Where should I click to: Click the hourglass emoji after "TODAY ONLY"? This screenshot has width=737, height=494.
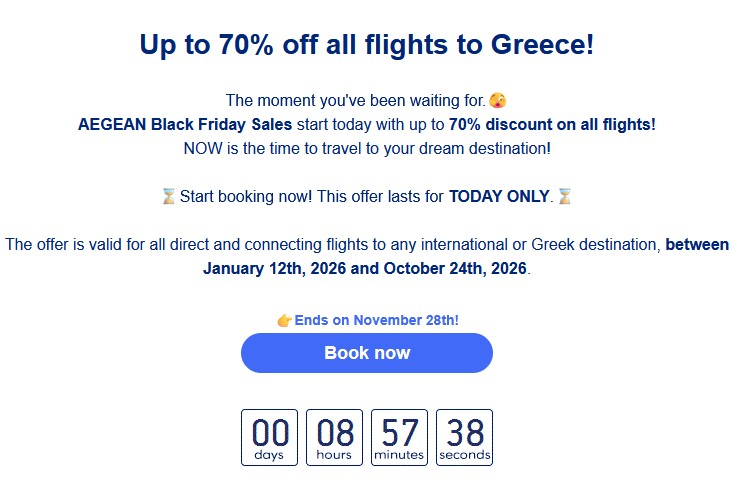565,197
